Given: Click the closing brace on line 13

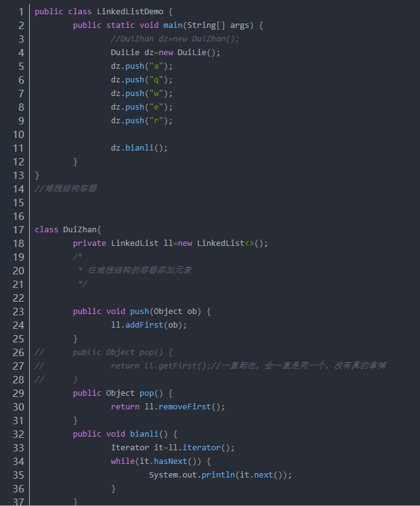Looking at the screenshot, I should (x=37, y=175).
